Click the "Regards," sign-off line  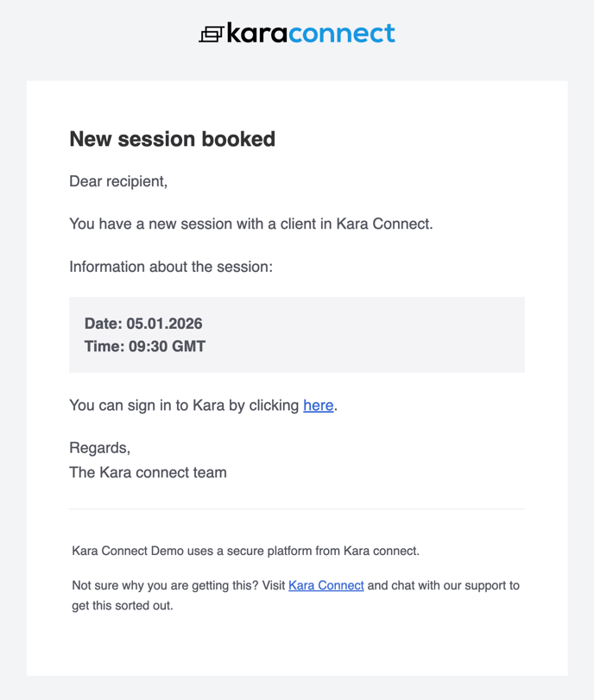(99, 448)
